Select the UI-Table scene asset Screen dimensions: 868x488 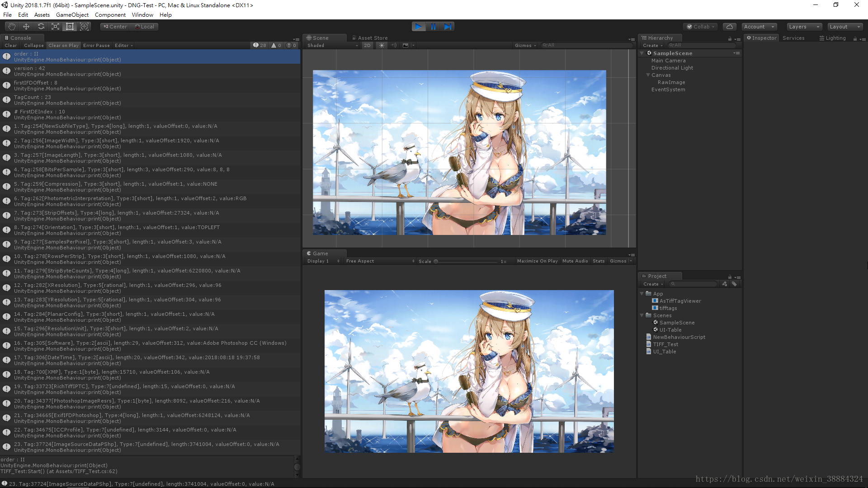click(670, 330)
